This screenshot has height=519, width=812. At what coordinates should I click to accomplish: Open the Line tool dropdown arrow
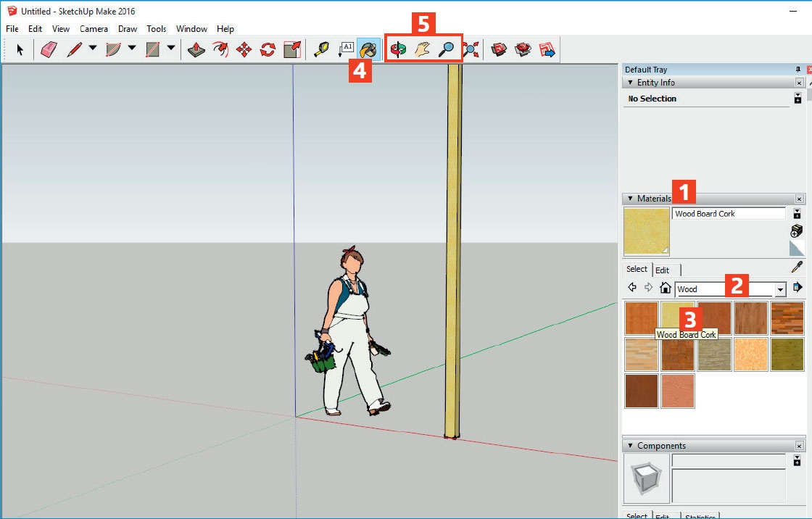[93, 49]
